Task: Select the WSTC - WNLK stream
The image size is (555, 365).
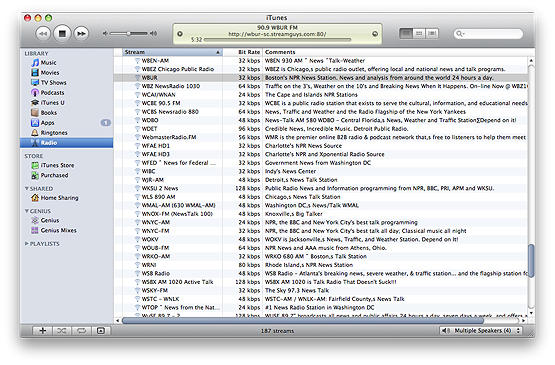Action: (x=320, y=299)
